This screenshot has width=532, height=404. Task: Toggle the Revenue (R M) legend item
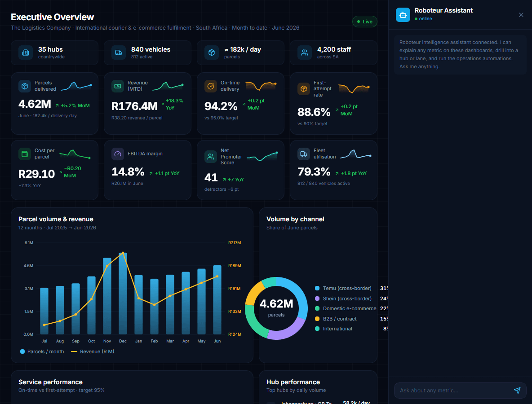pyautogui.click(x=93, y=351)
